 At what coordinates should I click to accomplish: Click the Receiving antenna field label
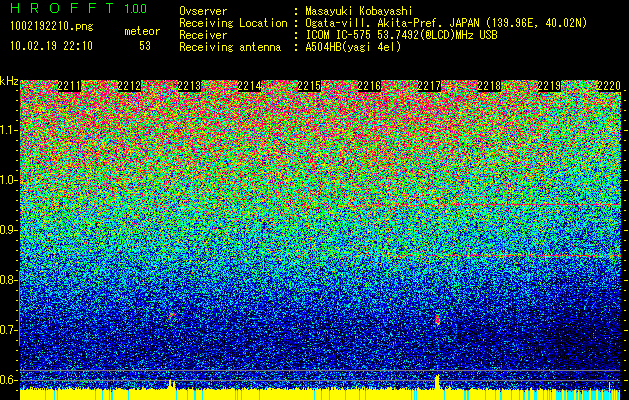click(x=230, y=47)
